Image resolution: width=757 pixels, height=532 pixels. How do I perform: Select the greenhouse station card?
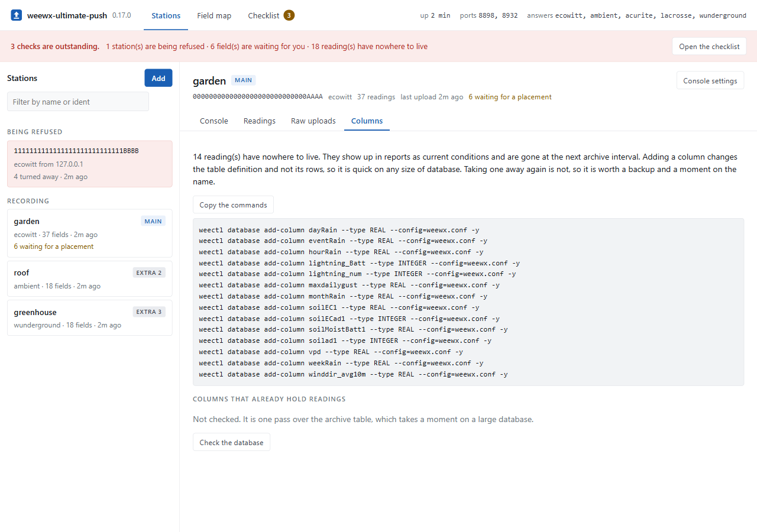(90, 318)
